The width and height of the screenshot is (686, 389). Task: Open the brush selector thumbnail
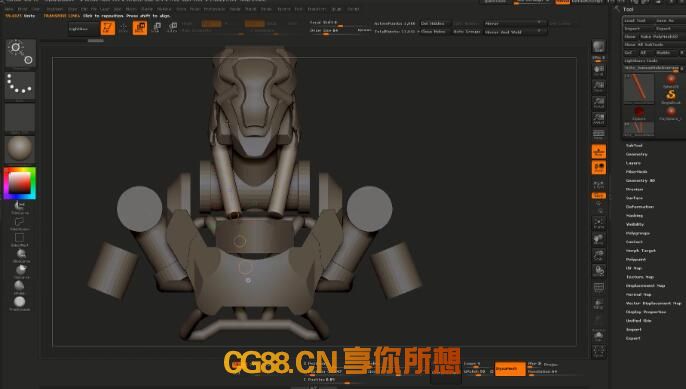coord(20,53)
